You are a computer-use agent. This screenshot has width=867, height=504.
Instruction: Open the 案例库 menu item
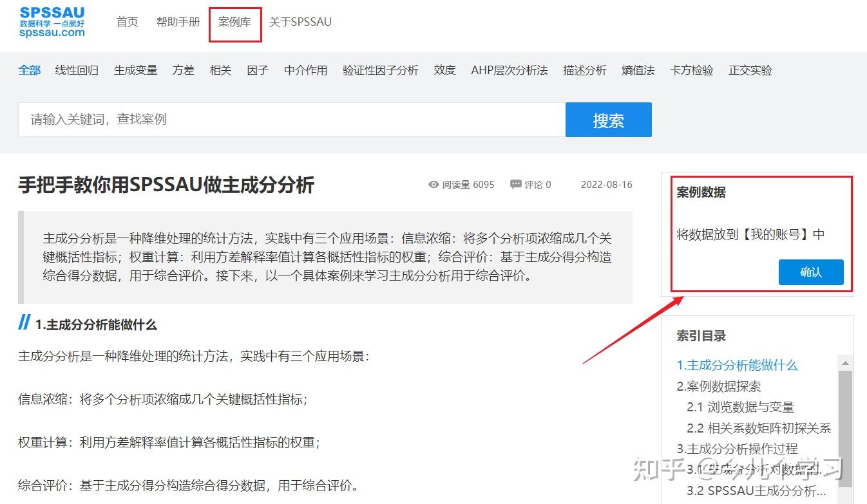[x=234, y=21]
